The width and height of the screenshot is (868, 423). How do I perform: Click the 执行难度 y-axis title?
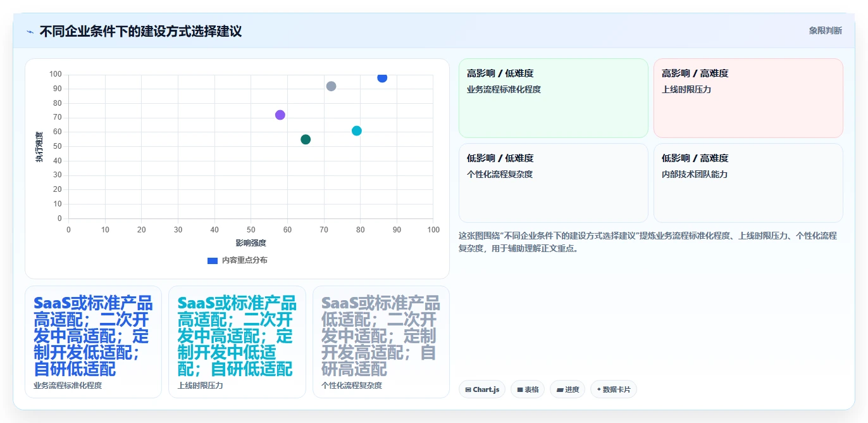tap(39, 147)
